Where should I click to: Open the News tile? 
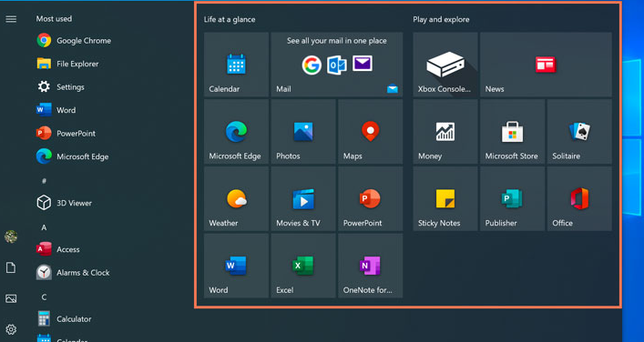pyautogui.click(x=546, y=65)
